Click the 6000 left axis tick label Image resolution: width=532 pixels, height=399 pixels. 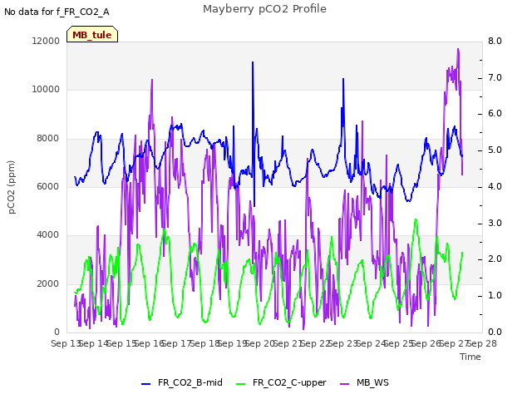[x=48, y=186]
